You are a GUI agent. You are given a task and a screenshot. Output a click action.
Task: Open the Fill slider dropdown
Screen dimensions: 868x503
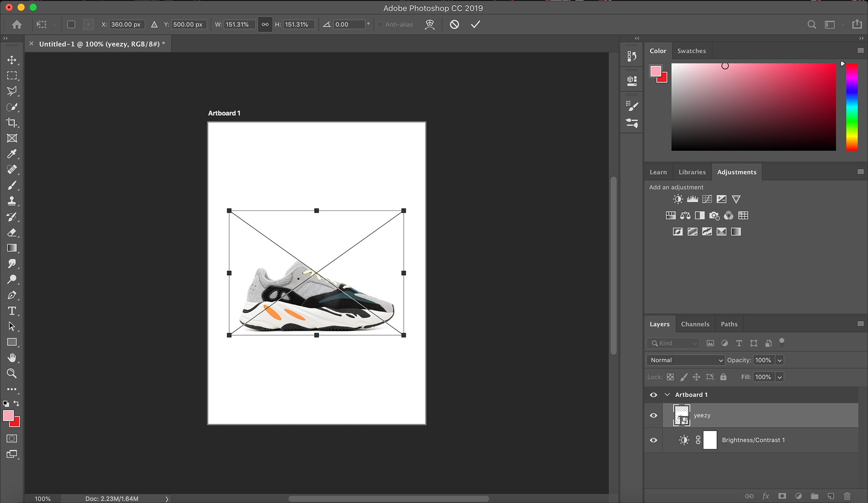tap(779, 377)
